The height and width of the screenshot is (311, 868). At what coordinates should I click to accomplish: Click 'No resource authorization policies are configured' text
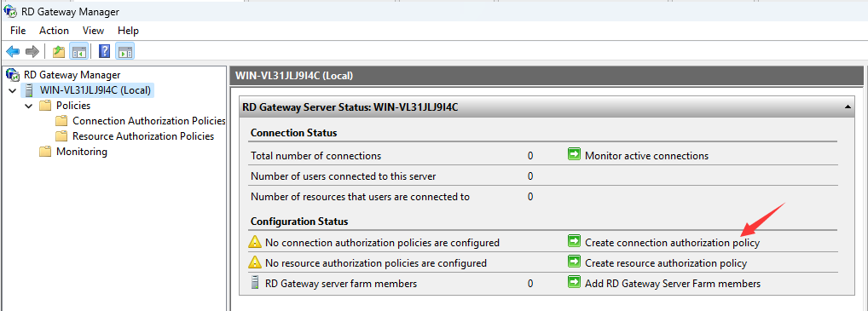376,262
